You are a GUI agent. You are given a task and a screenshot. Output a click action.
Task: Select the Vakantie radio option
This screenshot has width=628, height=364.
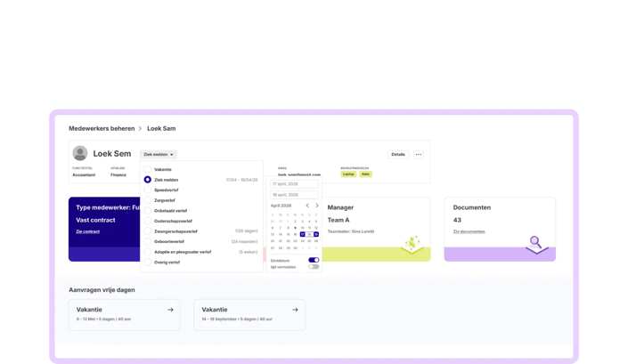(147, 169)
